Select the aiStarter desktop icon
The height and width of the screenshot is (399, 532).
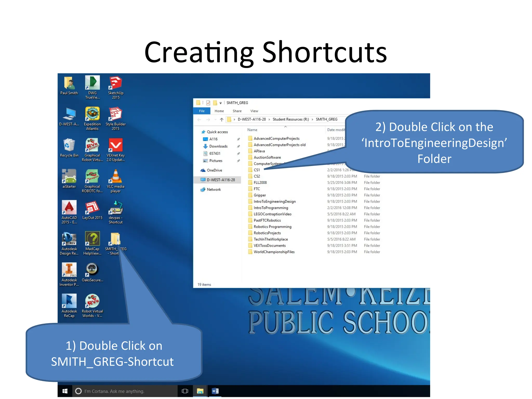point(69,179)
